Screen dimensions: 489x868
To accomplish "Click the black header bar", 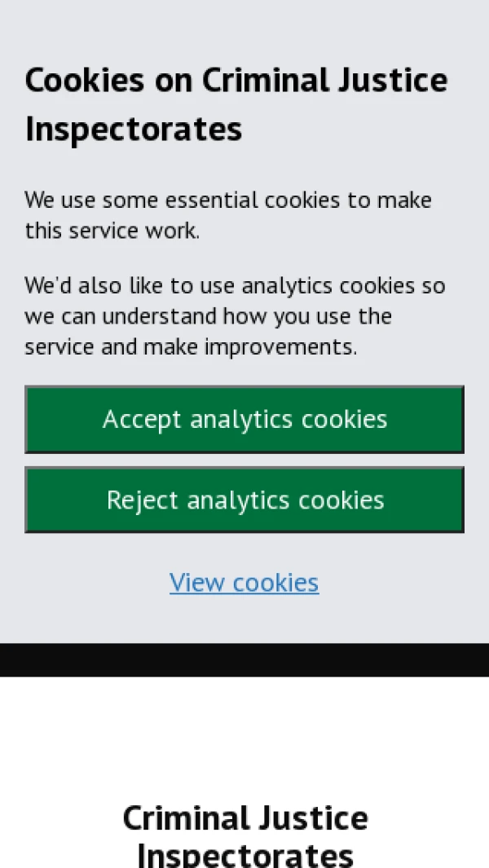I will coord(244,659).
